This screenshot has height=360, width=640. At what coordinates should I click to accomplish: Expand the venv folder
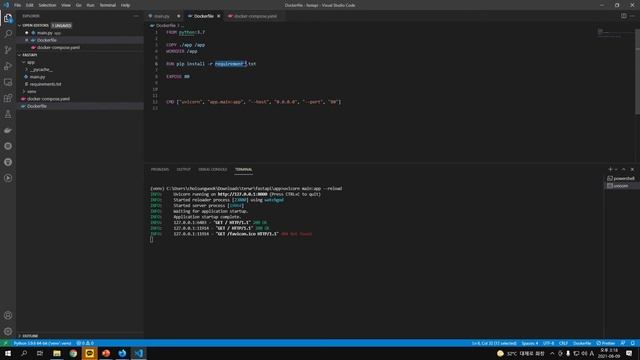24,91
